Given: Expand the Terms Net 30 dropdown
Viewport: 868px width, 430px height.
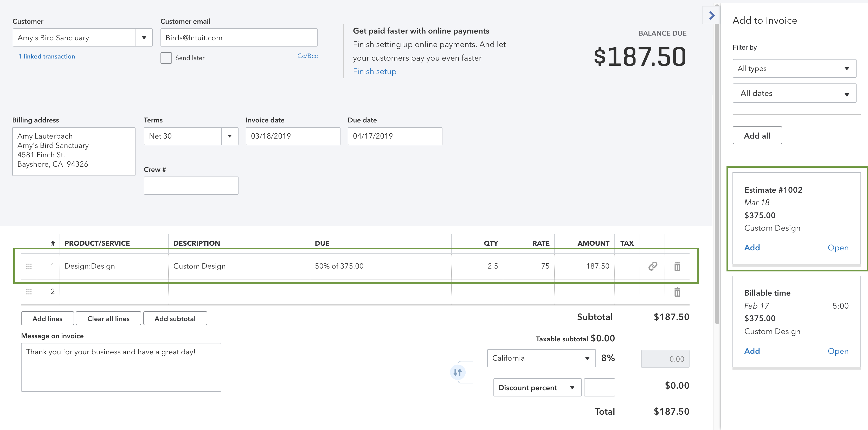Looking at the screenshot, I should point(229,136).
